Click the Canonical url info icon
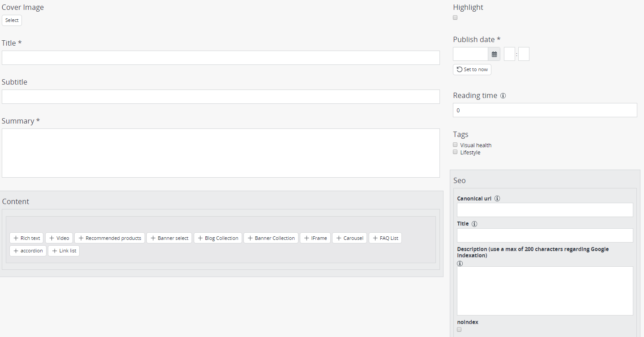Image resolution: width=644 pixels, height=337 pixels. (x=497, y=199)
